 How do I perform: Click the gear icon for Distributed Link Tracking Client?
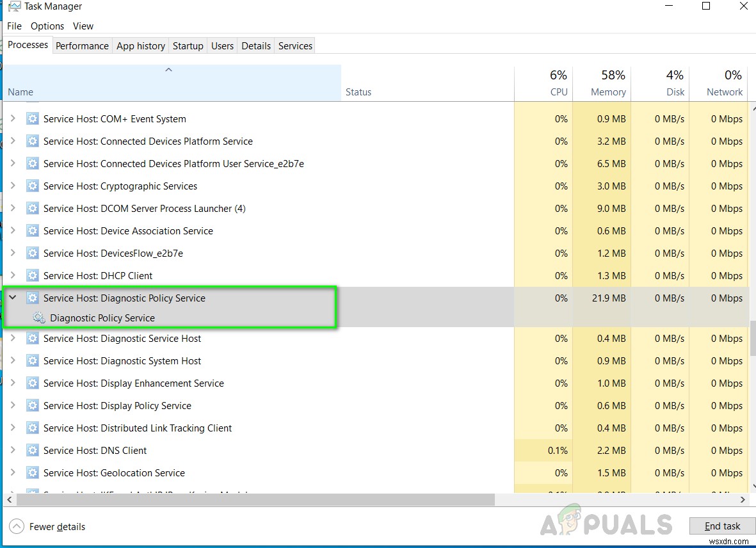pyautogui.click(x=32, y=428)
